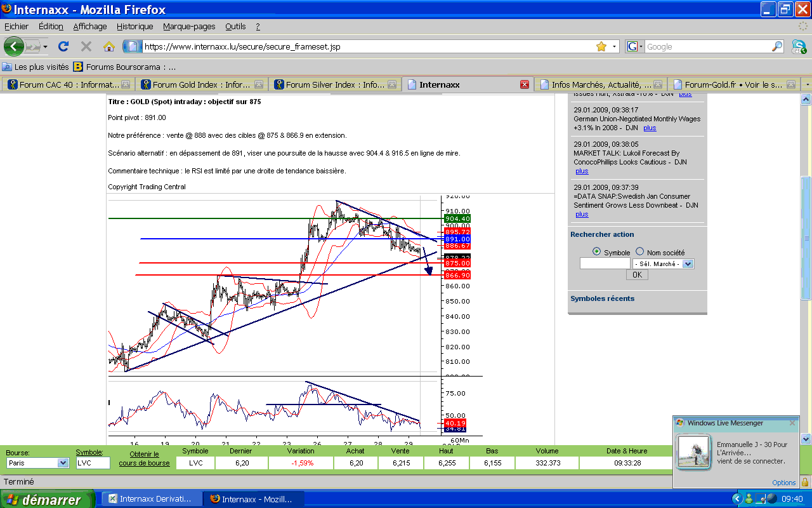The image size is (812, 508).
Task: Open the Google search engine selector
Action: (x=635, y=46)
